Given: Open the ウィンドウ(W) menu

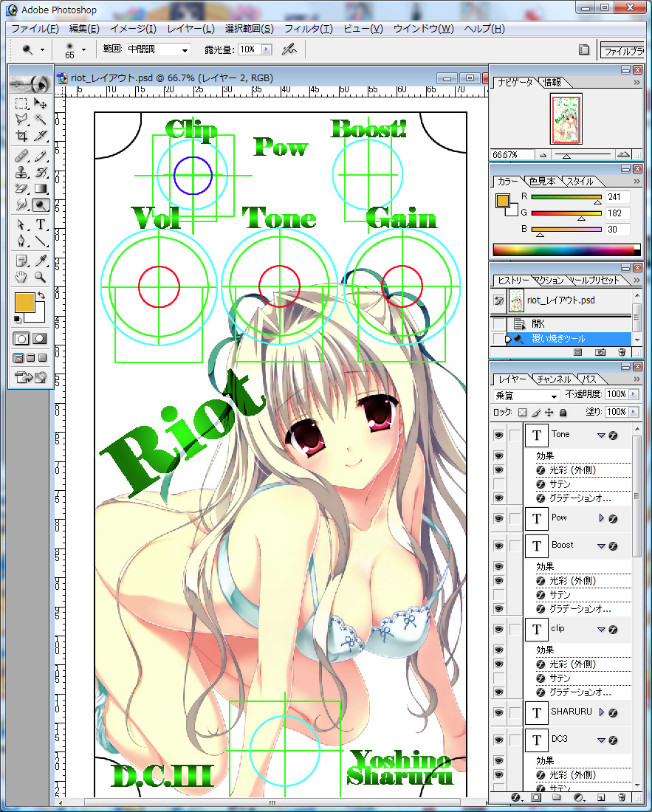Looking at the screenshot, I should pos(423,29).
